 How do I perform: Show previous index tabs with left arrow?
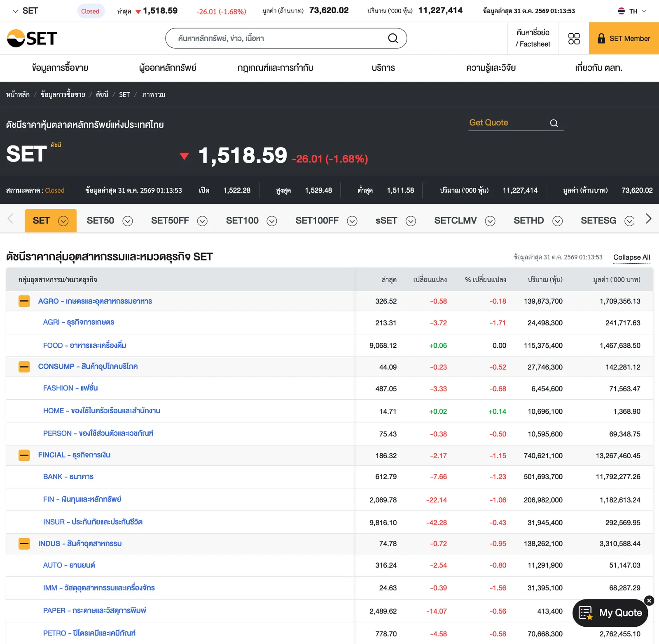tap(11, 218)
